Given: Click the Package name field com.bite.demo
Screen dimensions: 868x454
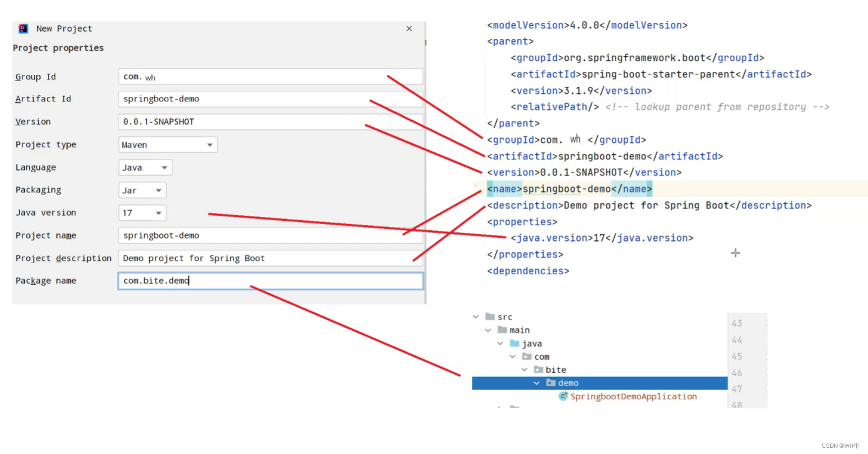Looking at the screenshot, I should 270,281.
